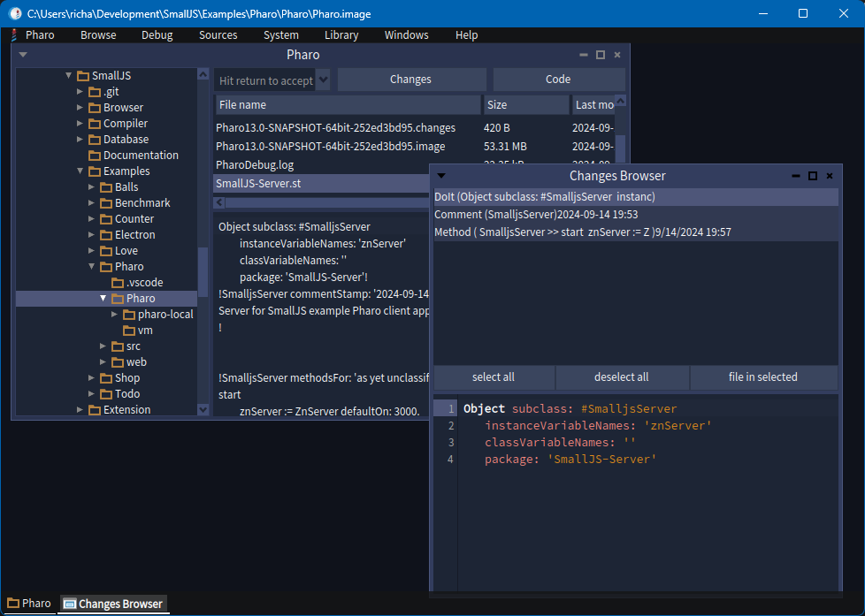
Task: Expand the pharo-local folder node
Action: pyautogui.click(x=114, y=315)
